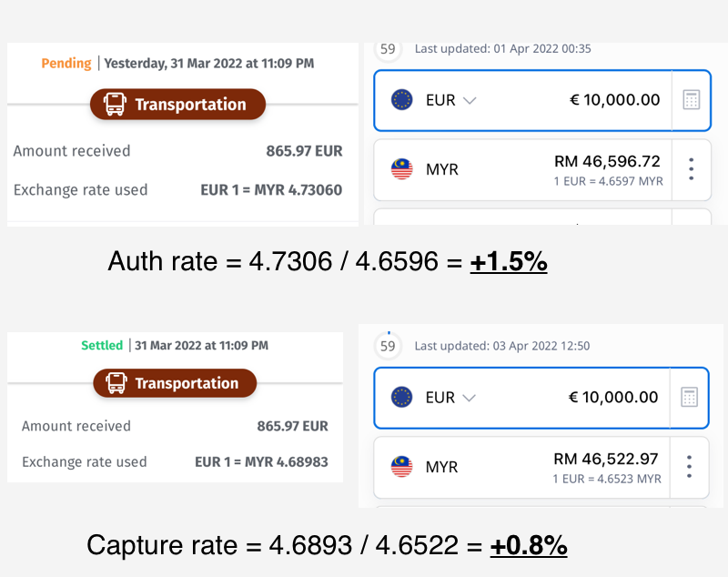Click EU flag in top converter

pos(401,100)
